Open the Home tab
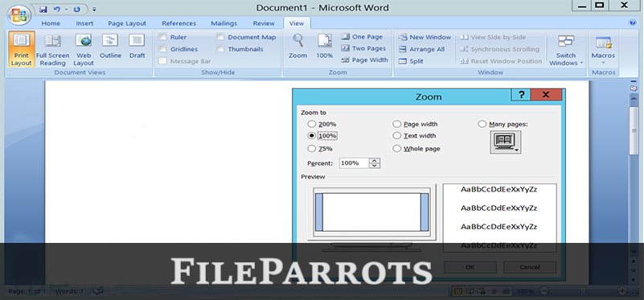The image size is (644, 300). coord(51,23)
